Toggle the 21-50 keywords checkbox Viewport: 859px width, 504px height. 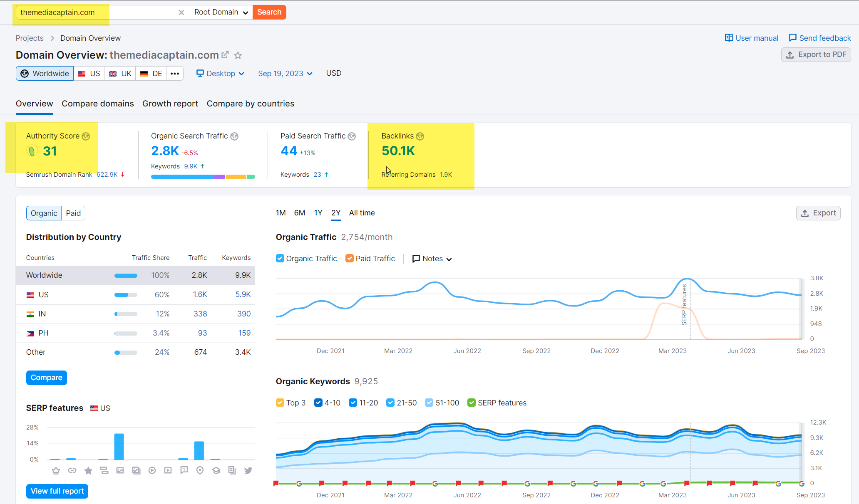pyautogui.click(x=390, y=403)
